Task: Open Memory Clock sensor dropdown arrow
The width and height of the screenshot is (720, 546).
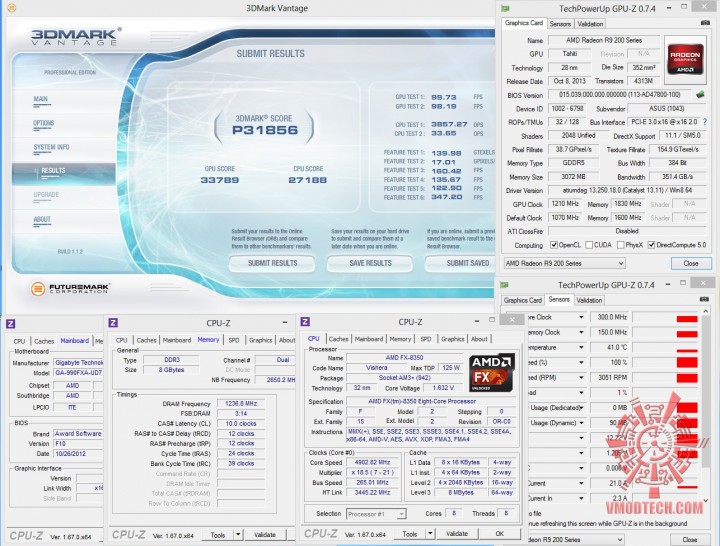Action: 581,332
